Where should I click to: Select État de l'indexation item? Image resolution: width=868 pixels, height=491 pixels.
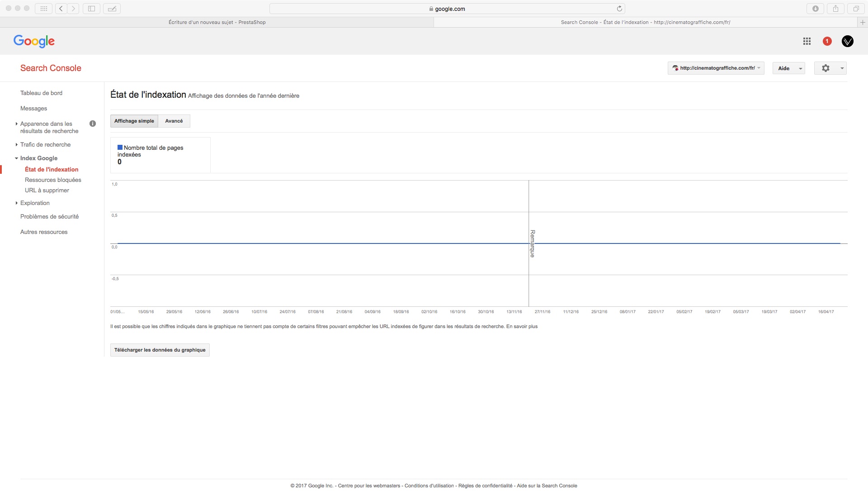tap(52, 170)
